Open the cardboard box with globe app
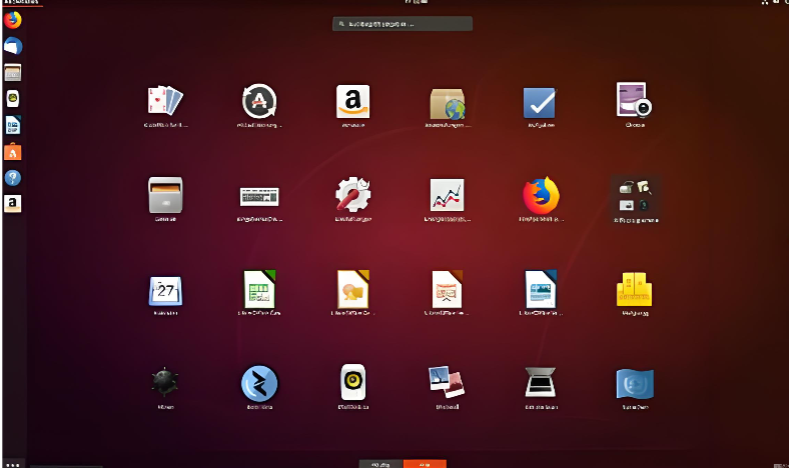This screenshot has width=789, height=468. [x=447, y=104]
